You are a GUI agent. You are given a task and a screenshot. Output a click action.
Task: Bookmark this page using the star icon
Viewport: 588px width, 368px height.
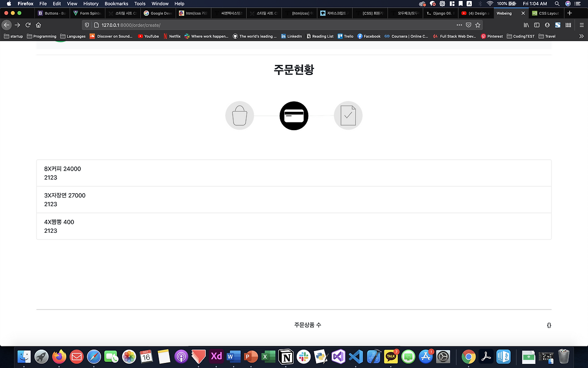click(478, 25)
